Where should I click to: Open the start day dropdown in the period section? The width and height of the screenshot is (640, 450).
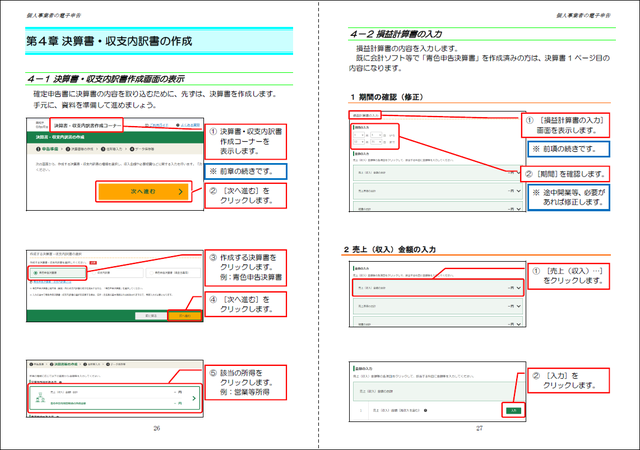coord(376,135)
